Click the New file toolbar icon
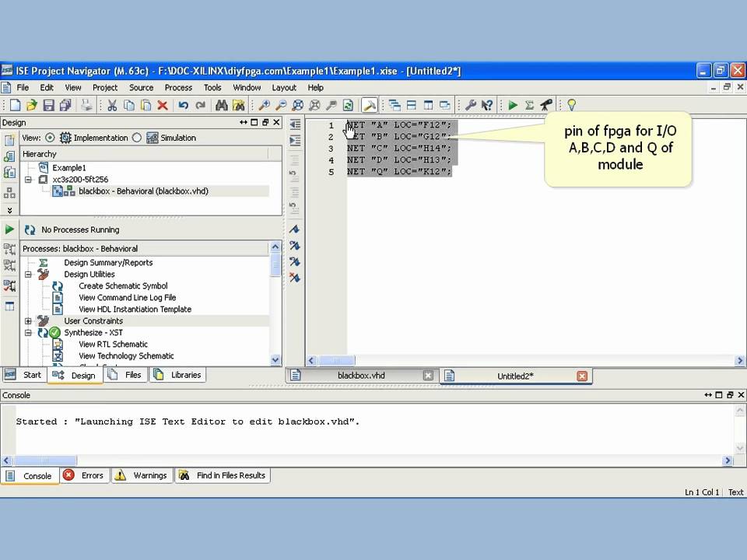Viewport: 747px width, 560px height. (x=15, y=105)
